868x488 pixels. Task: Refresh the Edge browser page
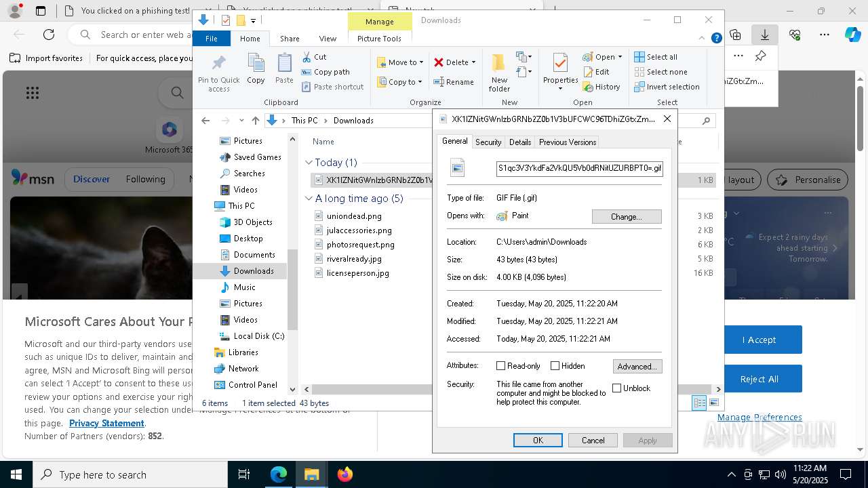pos(49,35)
